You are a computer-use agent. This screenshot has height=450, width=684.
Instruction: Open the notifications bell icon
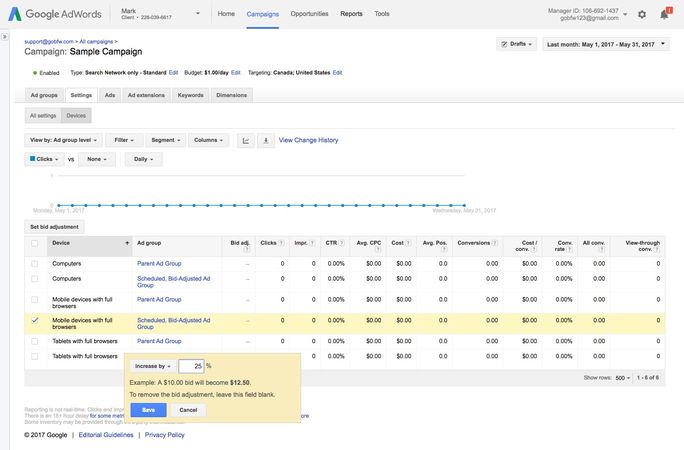point(664,14)
